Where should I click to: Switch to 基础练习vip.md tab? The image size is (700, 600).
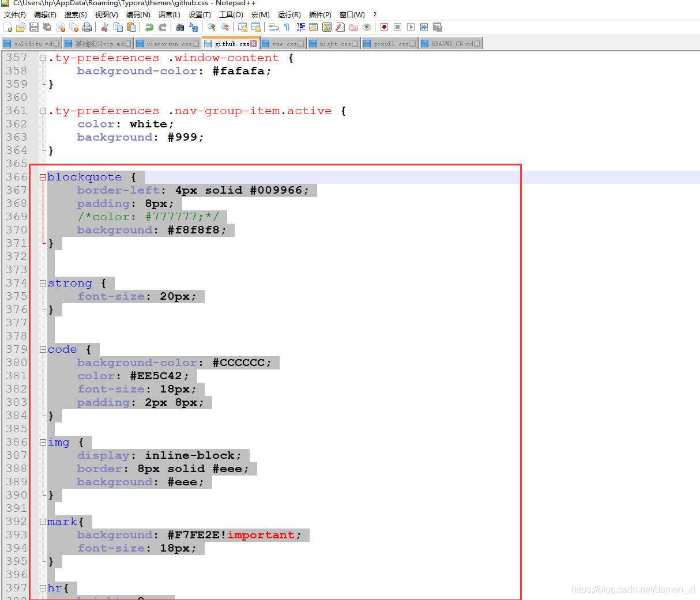coord(97,44)
